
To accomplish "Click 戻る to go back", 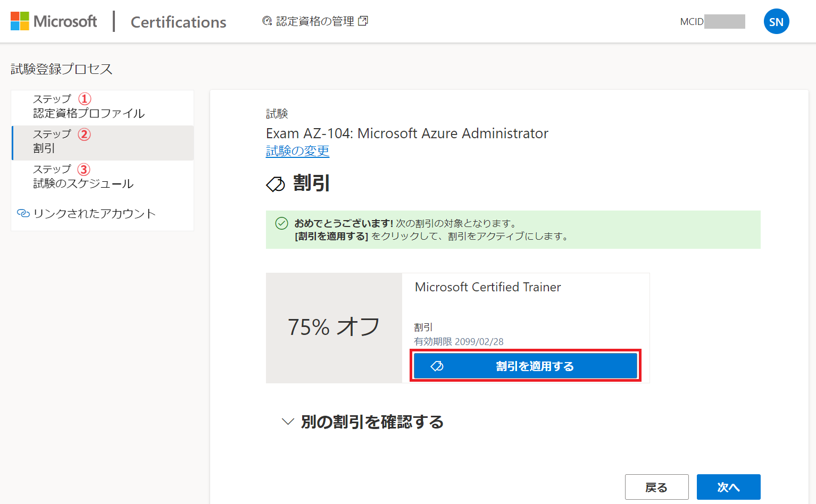I will point(656,486).
